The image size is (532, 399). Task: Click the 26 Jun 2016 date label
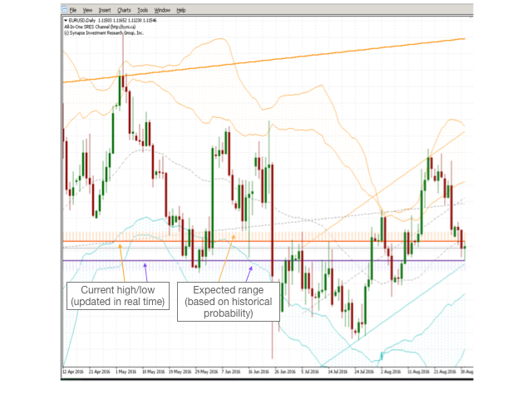285,372
